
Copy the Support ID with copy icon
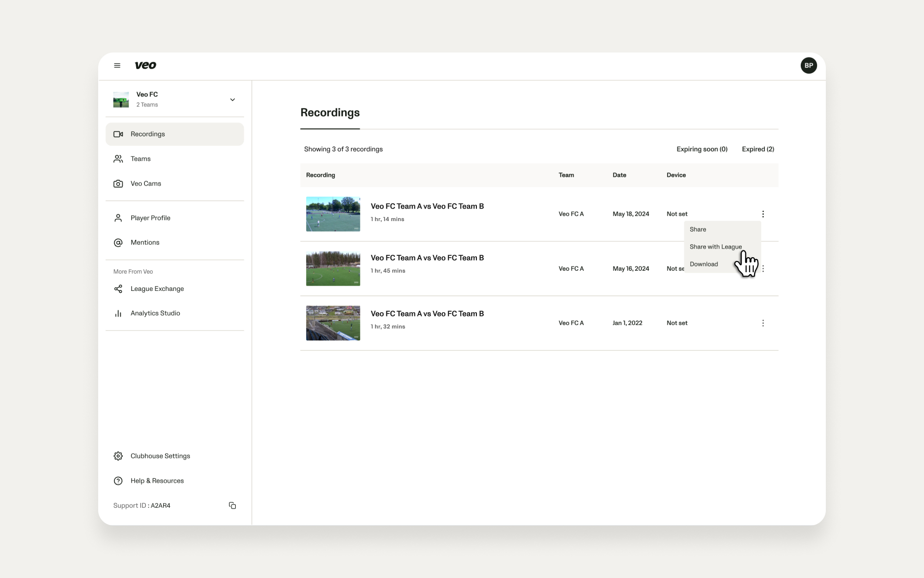pos(232,505)
